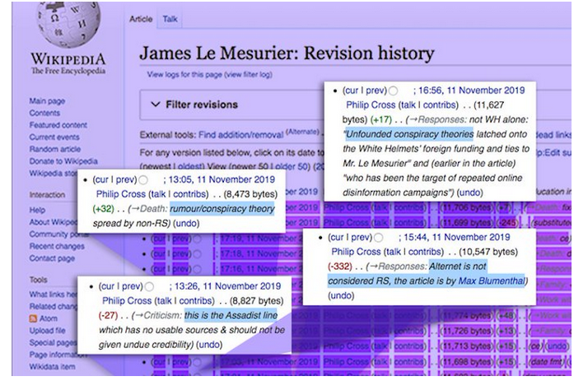Select radio button for 17:19 revision row
This screenshot has width=588, height=381.
point(198,239)
